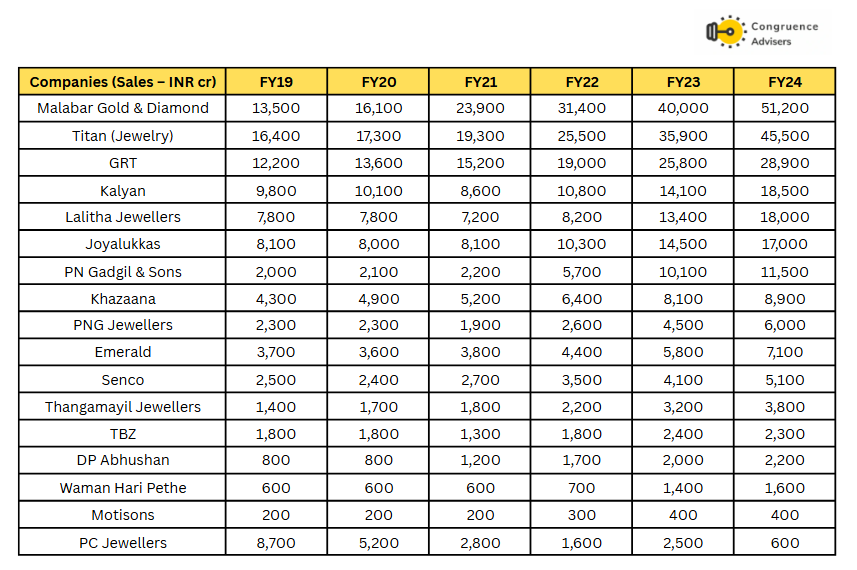Viewport: 857px width, 570px height.
Task: Click the Congruence Advisers key logo icon
Action: (726, 31)
